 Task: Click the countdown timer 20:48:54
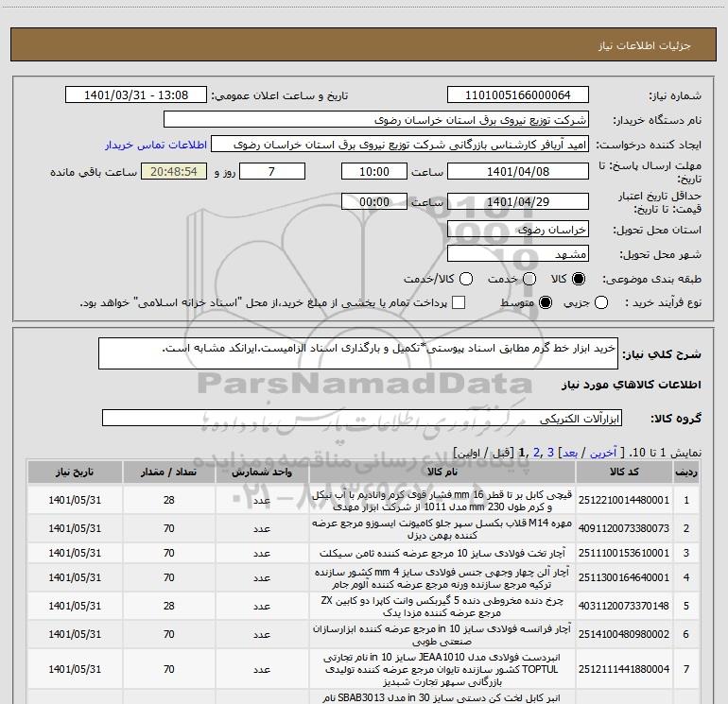click(174, 171)
